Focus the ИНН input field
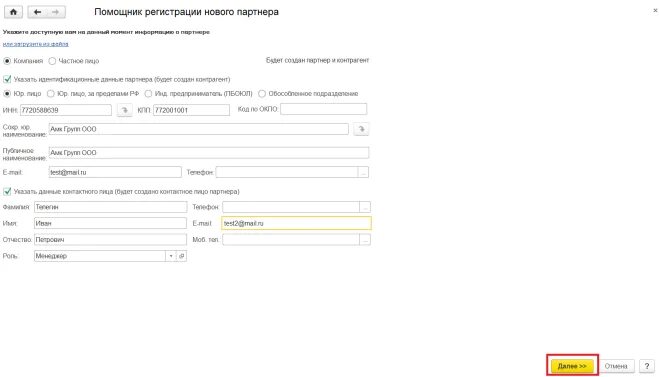Image resolution: width=659 pixels, height=377 pixels. click(66, 110)
